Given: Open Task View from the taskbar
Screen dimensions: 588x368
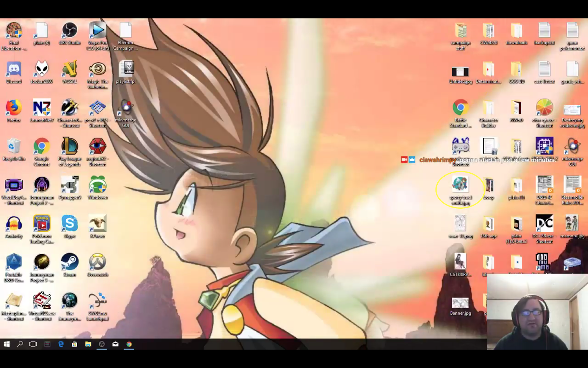Looking at the screenshot, I should click(x=33, y=344).
